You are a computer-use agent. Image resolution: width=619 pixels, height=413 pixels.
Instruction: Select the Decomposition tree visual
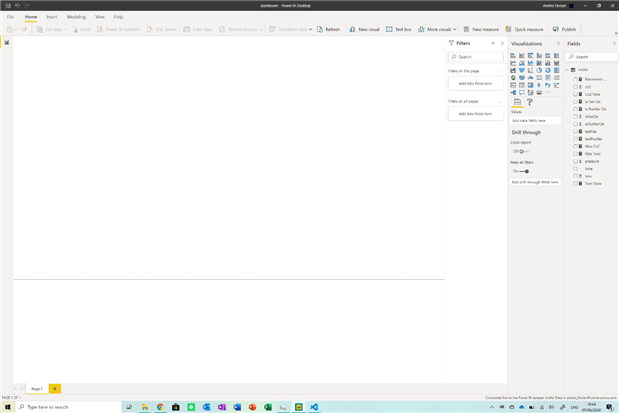point(513,92)
